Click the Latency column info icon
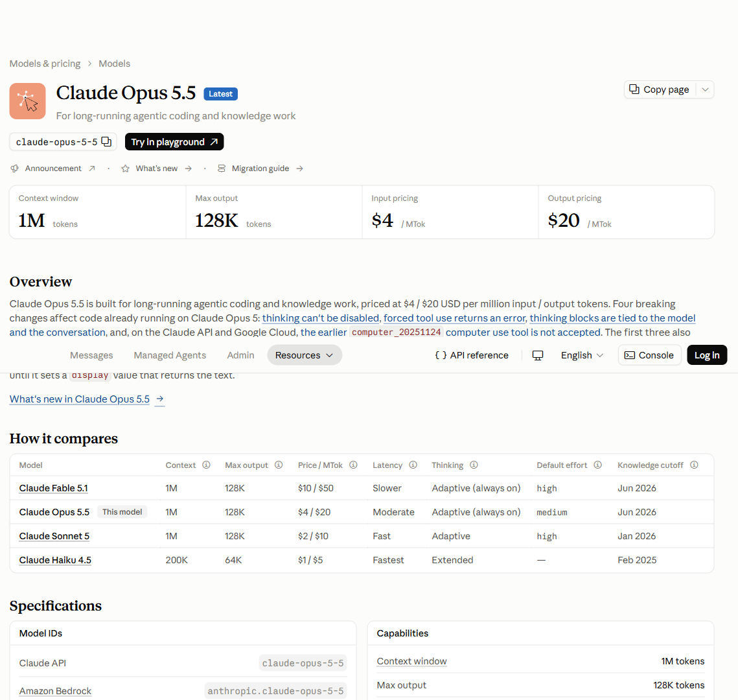 click(413, 465)
